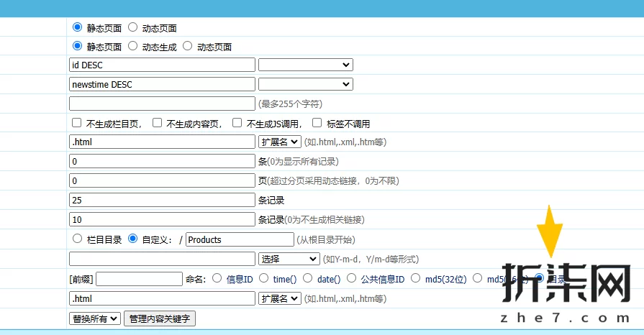This screenshot has height=335, width=644.
Task: Focus the [前缀] prefix text field
Action: coord(139,279)
